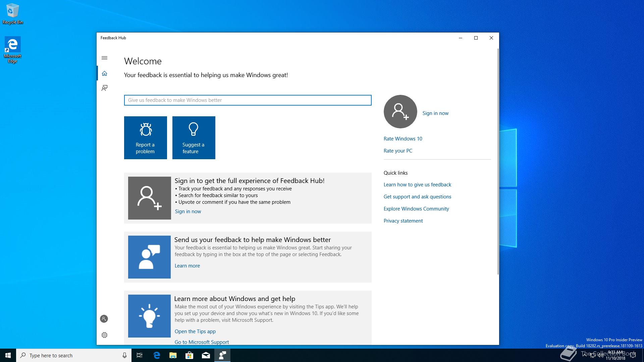Open the account profile icon in sidebar
This screenshot has height=362, width=644.
pyautogui.click(x=104, y=319)
